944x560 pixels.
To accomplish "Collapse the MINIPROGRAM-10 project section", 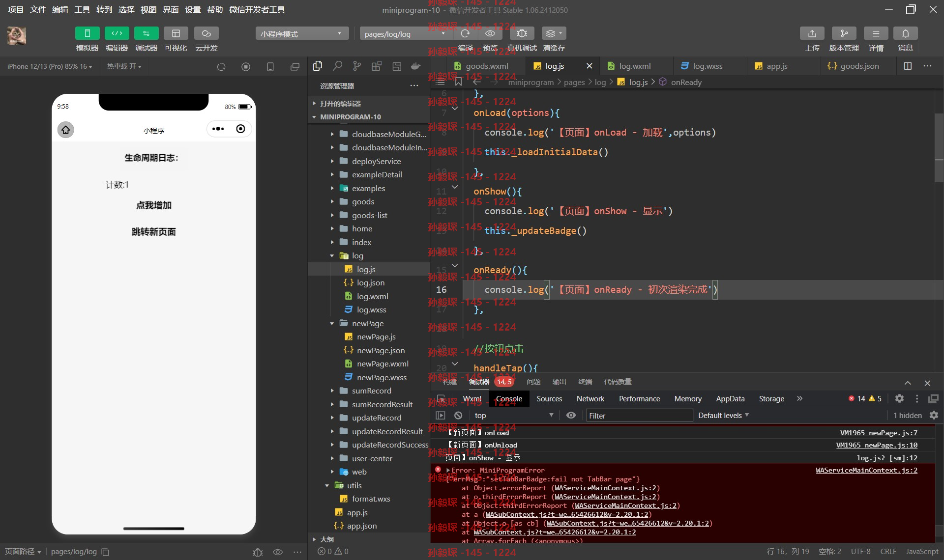I will point(369,117).
